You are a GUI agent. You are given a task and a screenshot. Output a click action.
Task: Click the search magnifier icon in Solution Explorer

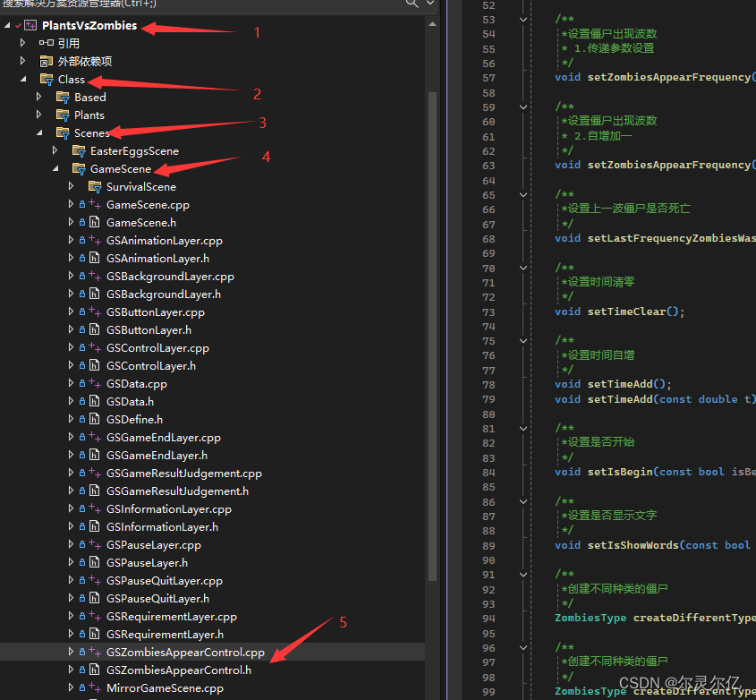(x=412, y=4)
